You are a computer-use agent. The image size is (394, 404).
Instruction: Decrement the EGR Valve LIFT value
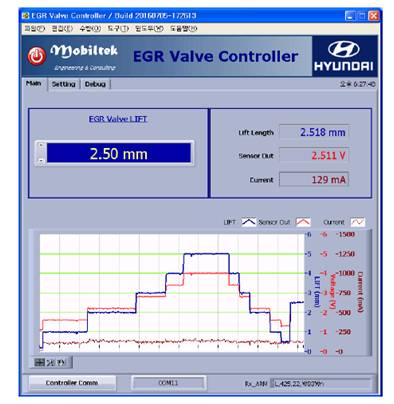tap(41, 161)
